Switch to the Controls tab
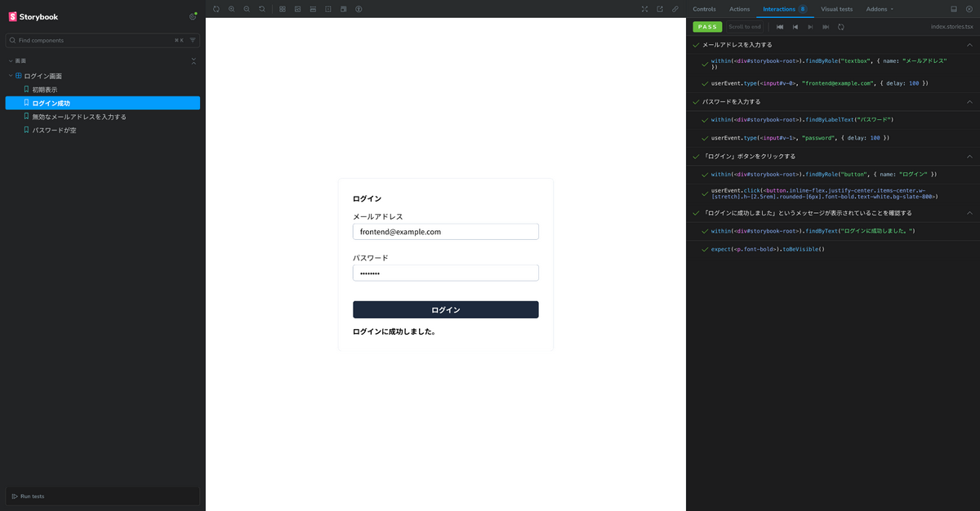Screen dimensions: 980x511 (704, 9)
